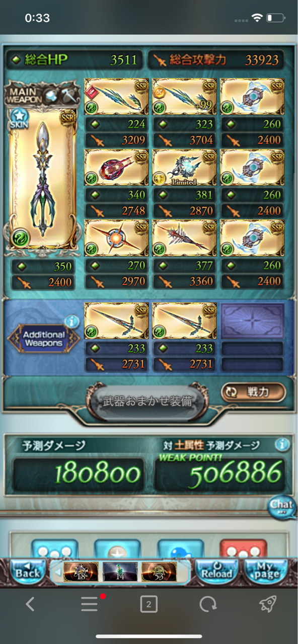Open the Chat bubble

(x=282, y=506)
